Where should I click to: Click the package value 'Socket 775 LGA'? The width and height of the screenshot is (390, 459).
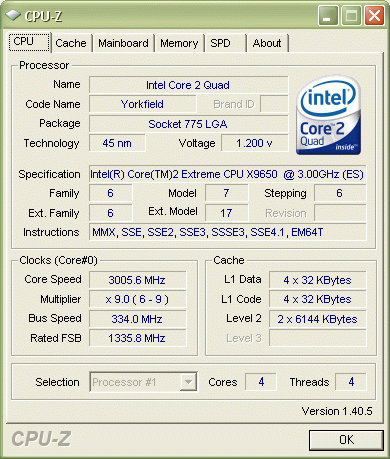click(188, 124)
